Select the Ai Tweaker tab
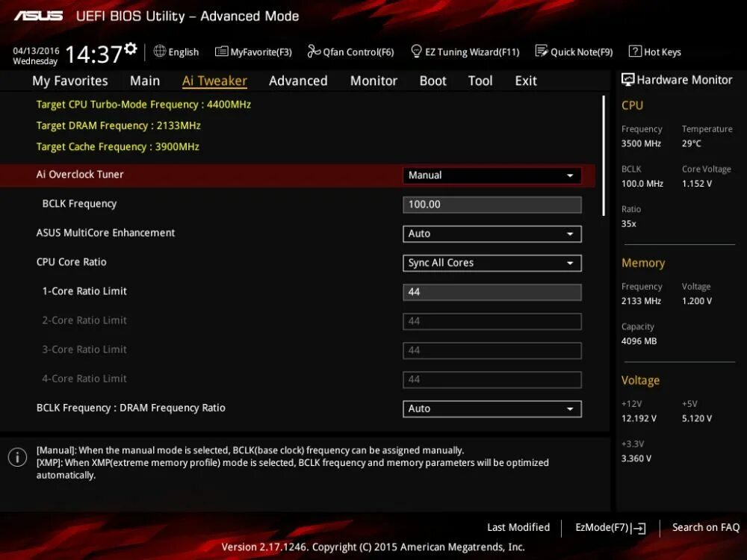 coord(214,81)
